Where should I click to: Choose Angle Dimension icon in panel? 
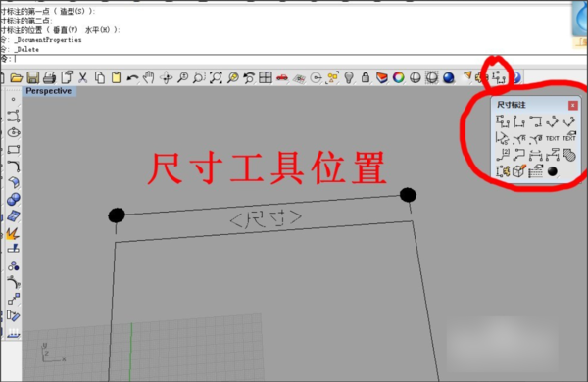(x=503, y=138)
